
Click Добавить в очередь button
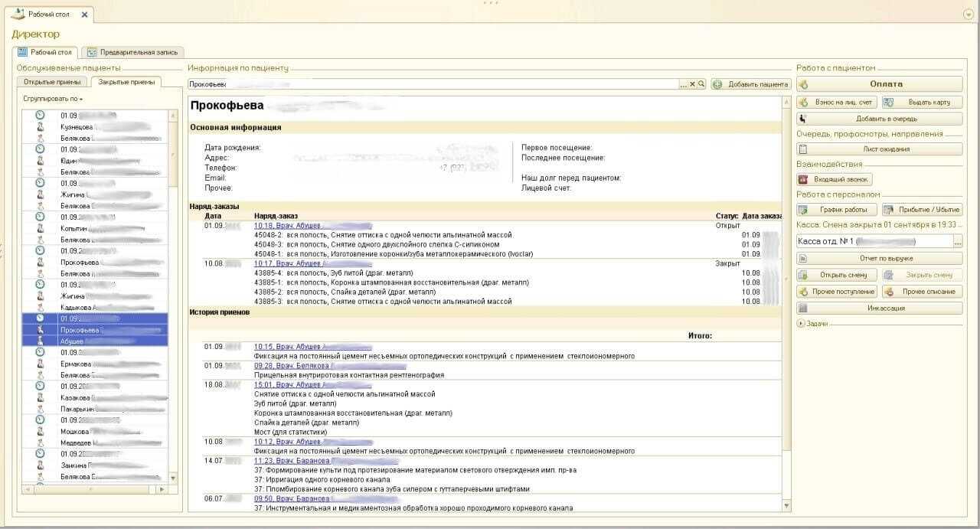pyautogui.click(x=879, y=119)
